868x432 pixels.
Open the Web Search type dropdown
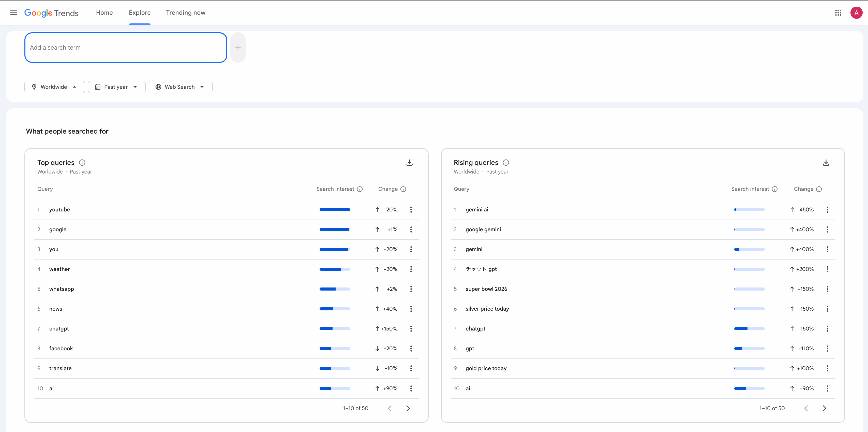pos(180,87)
